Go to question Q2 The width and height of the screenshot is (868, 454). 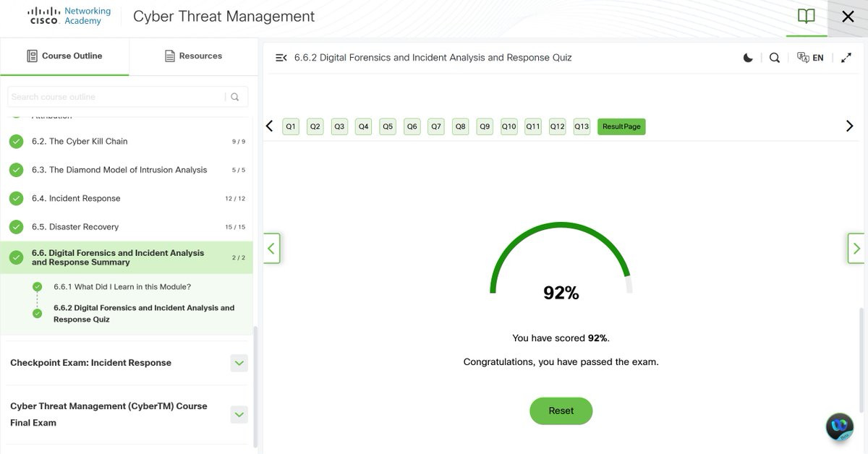tap(315, 127)
